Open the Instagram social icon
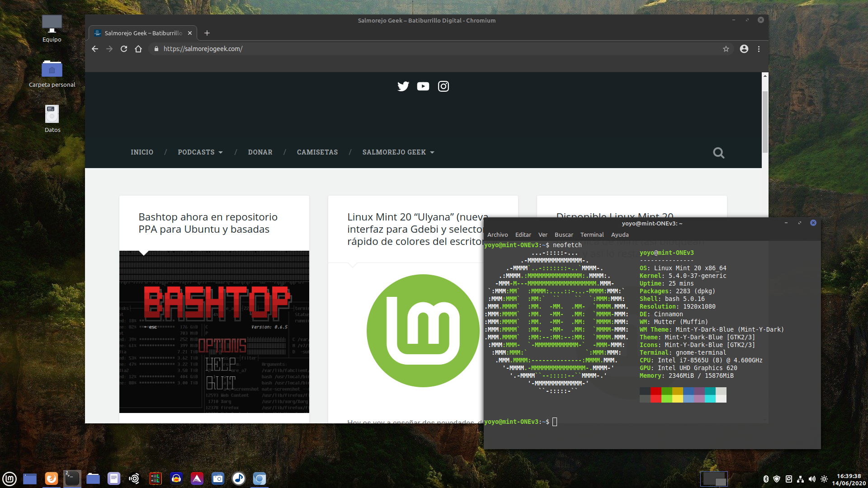 point(443,86)
